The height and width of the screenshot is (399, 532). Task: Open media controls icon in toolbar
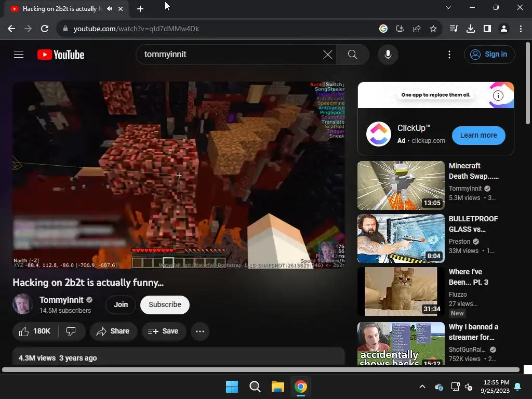454,29
